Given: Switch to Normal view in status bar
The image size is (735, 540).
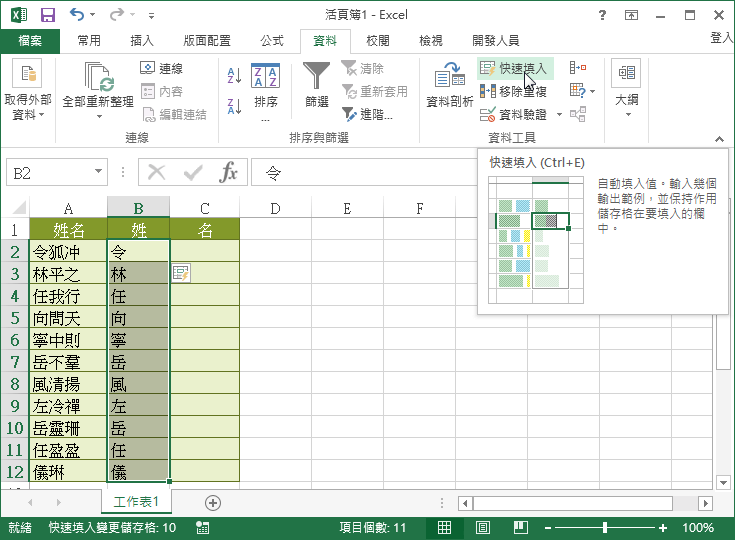Looking at the screenshot, I should point(444,528).
